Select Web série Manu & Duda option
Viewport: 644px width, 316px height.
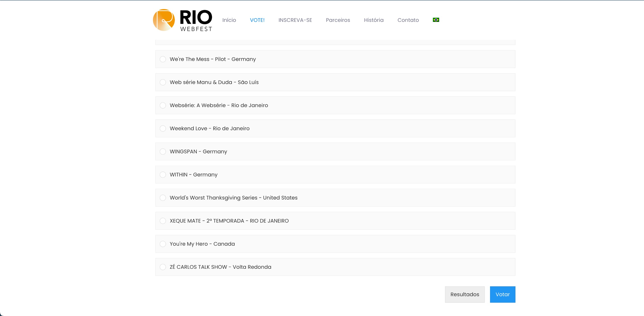[163, 82]
